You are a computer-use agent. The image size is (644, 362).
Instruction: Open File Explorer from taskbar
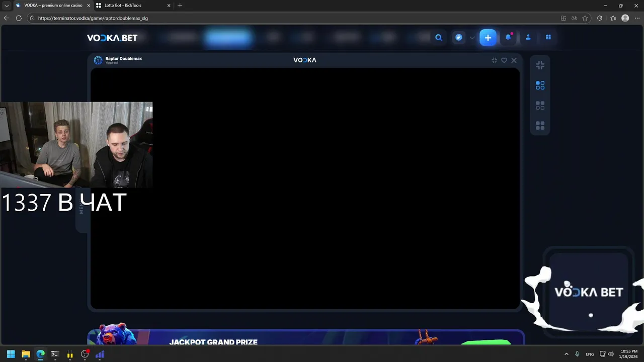[26, 354]
